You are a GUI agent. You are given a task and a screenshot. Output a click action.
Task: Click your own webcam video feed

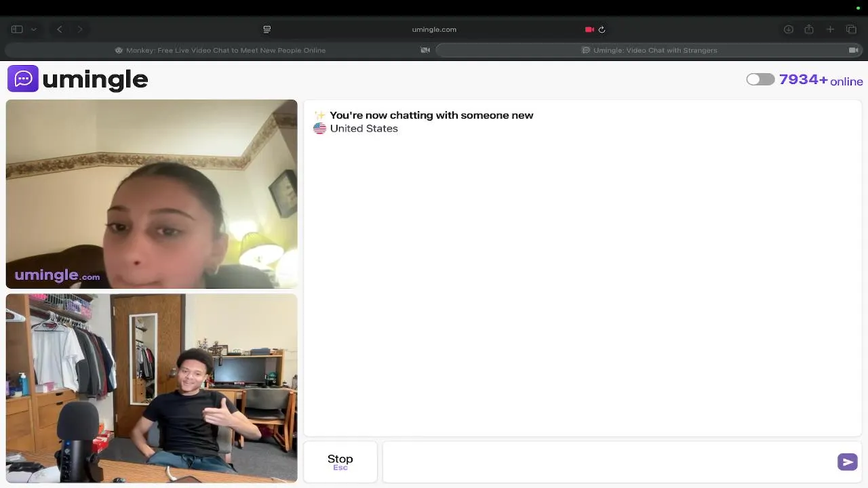click(x=151, y=388)
